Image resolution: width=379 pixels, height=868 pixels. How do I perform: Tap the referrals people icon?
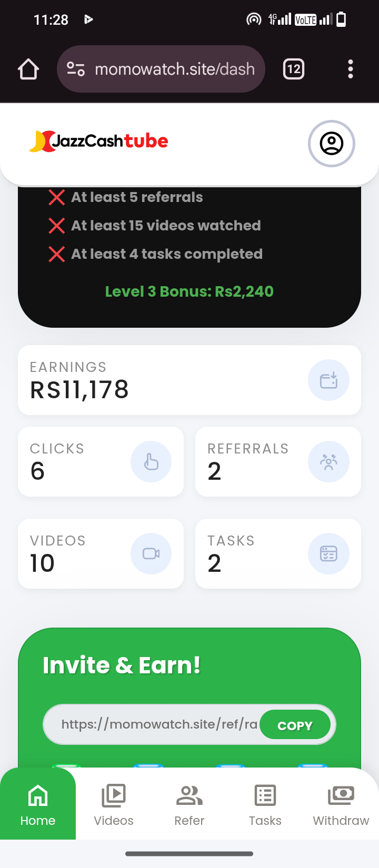click(x=328, y=462)
